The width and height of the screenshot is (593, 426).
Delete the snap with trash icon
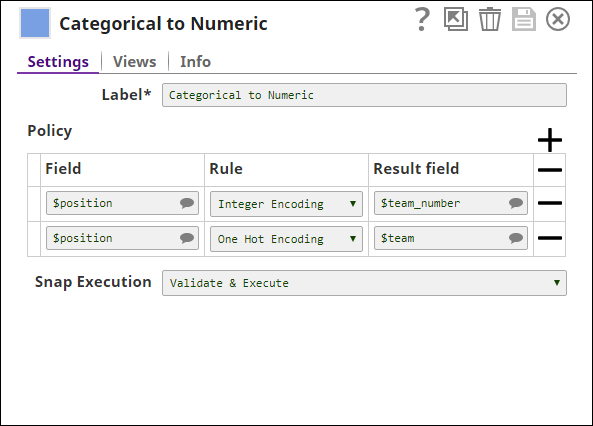[x=490, y=19]
